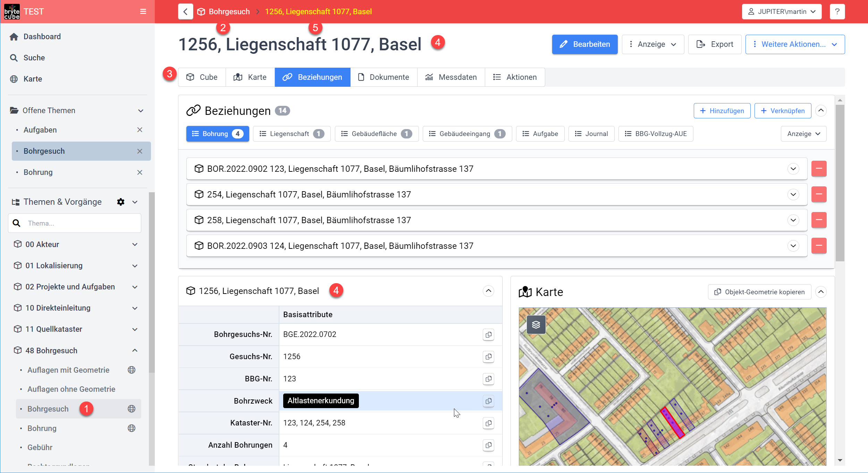Click the Verknüpfen button
Screen dimensions: 868x473
(783, 111)
